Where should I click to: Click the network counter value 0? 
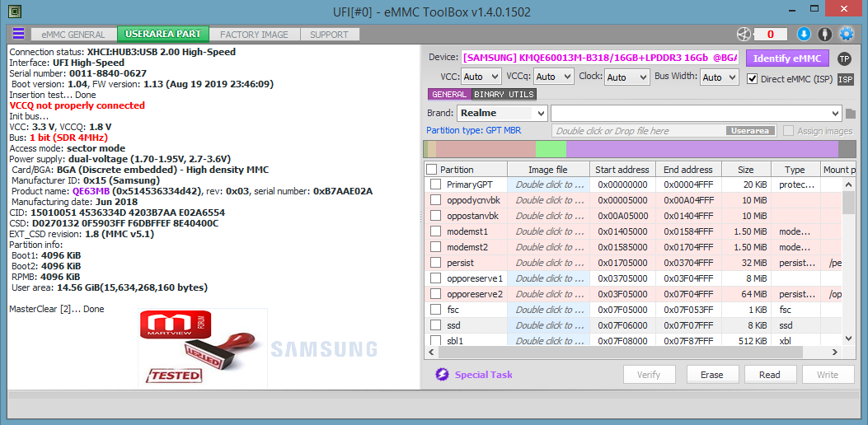point(770,35)
